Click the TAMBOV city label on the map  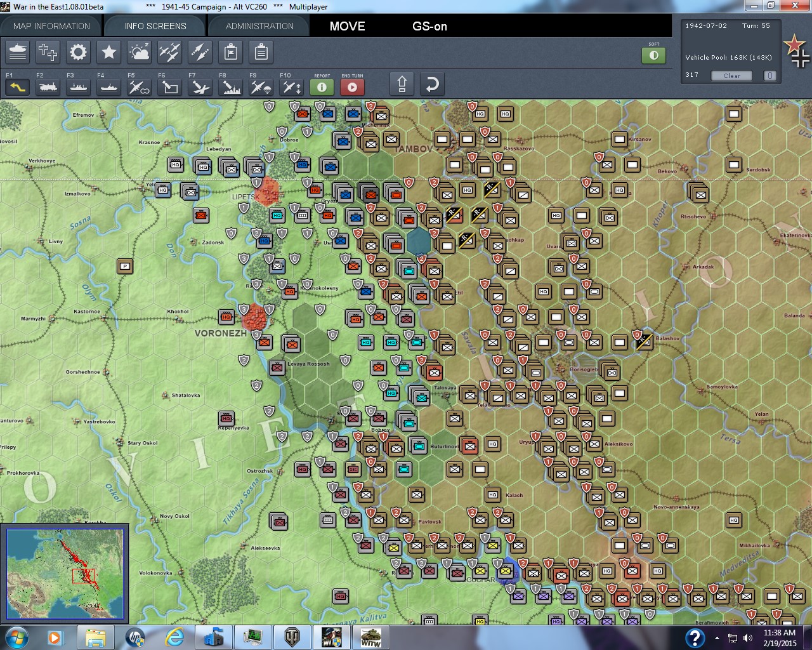[x=413, y=149]
